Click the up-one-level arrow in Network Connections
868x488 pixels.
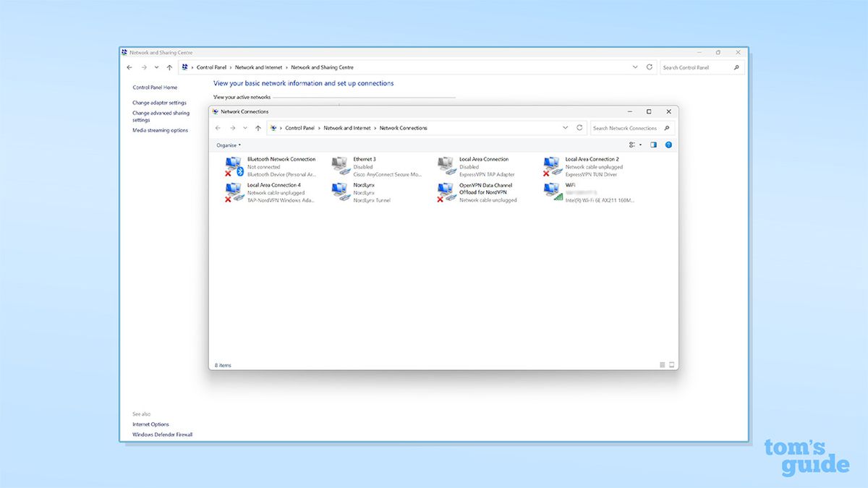258,127
